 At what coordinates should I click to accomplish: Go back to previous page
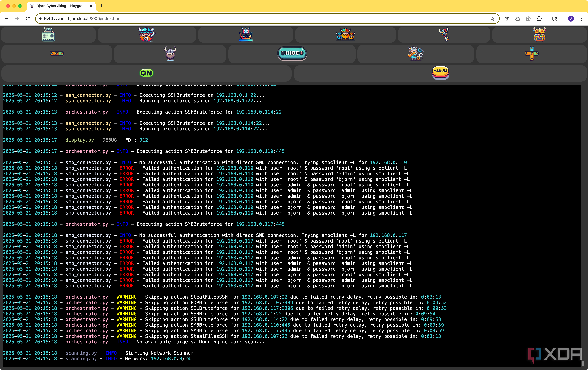coord(7,19)
